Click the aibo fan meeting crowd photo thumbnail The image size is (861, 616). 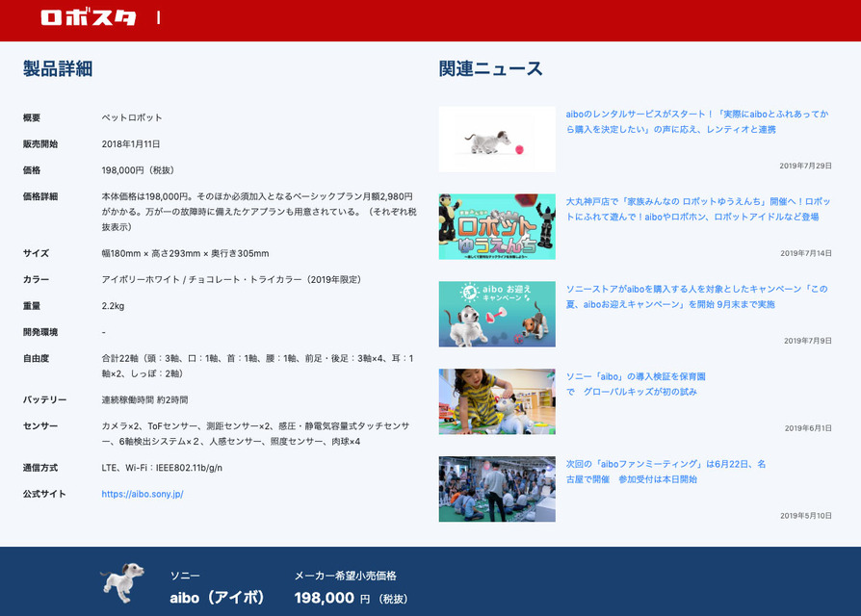coord(496,489)
